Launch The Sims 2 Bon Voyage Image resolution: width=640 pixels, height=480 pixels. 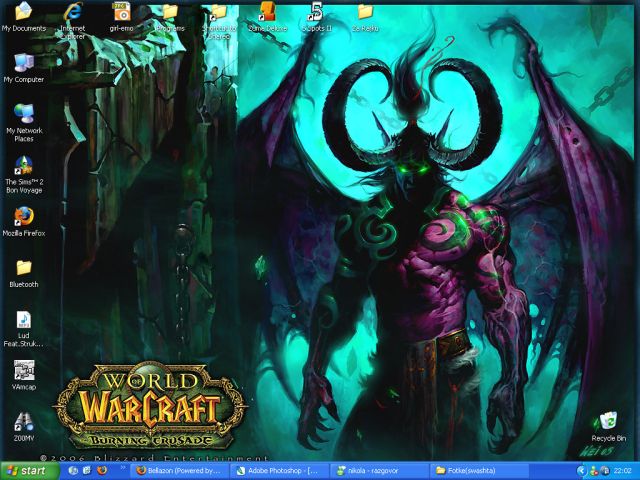coord(23,165)
